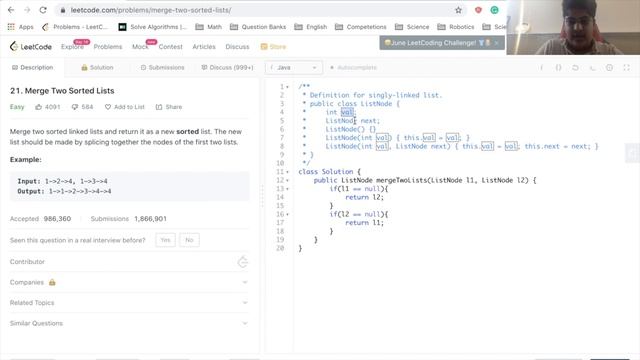Add to List with heart icon
This screenshot has width=640, height=360.
click(x=124, y=107)
